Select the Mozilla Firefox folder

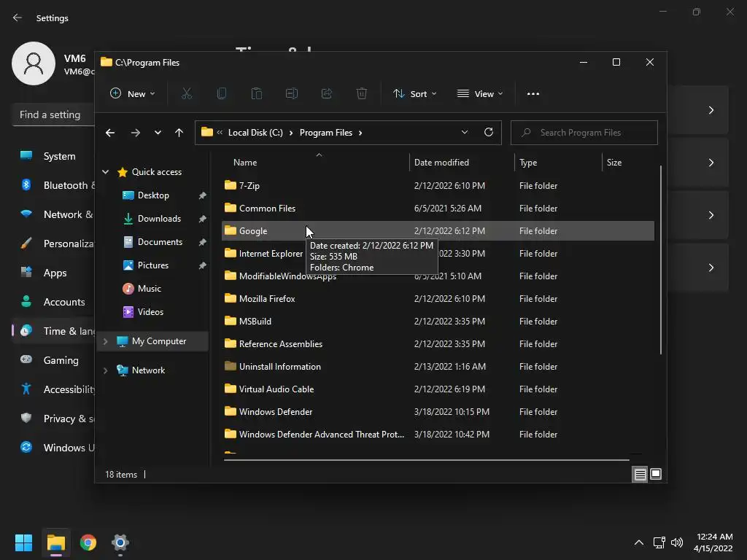click(x=438, y=298)
